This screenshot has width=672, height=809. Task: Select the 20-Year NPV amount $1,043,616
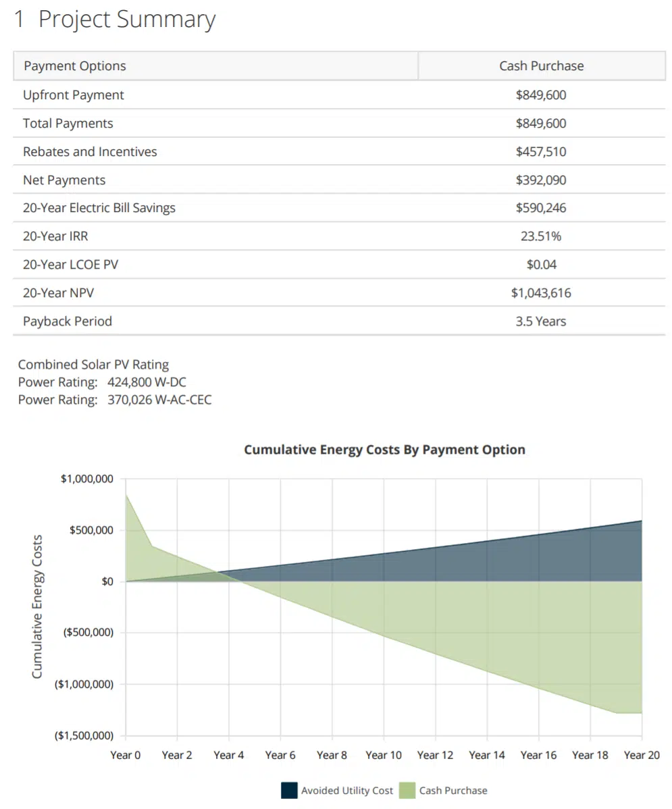point(541,293)
